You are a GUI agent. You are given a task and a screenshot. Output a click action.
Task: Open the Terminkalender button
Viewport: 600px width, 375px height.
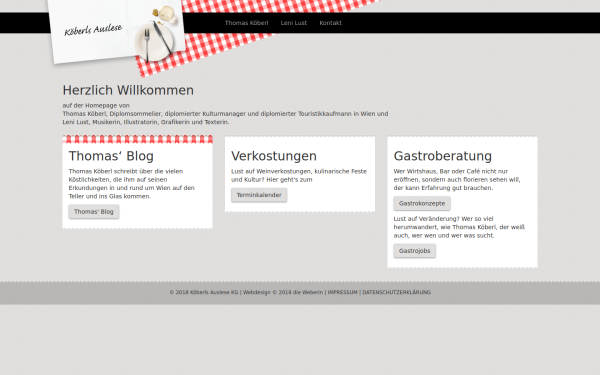pyautogui.click(x=259, y=195)
